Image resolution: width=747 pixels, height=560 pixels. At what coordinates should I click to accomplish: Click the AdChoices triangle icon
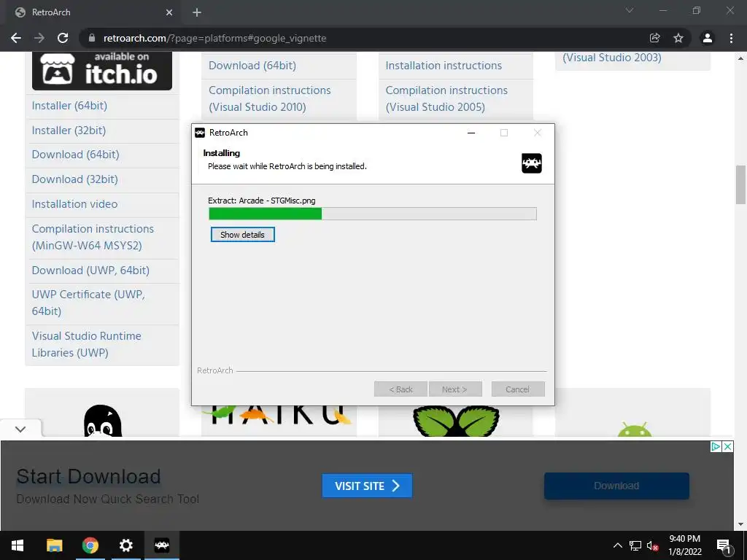click(716, 447)
